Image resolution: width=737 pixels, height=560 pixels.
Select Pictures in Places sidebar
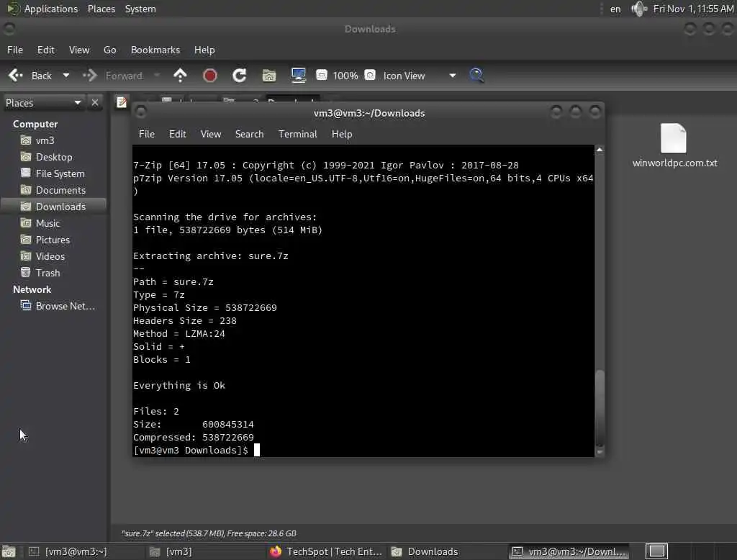(x=52, y=240)
